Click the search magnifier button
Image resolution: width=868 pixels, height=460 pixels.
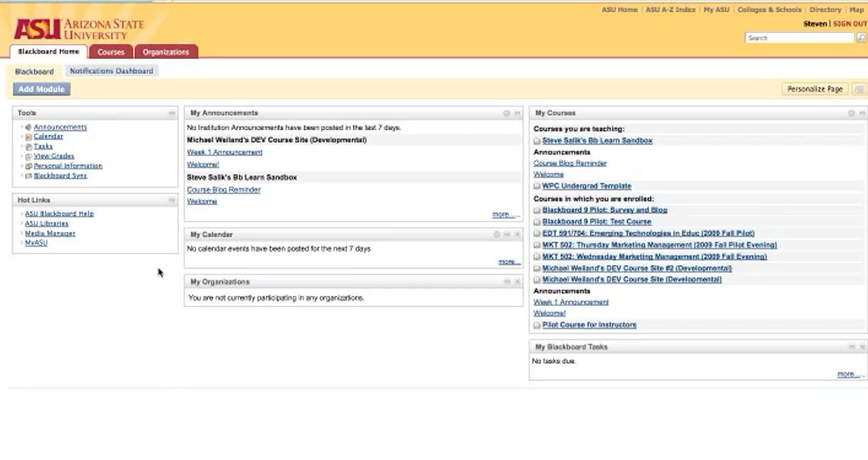[x=861, y=37]
